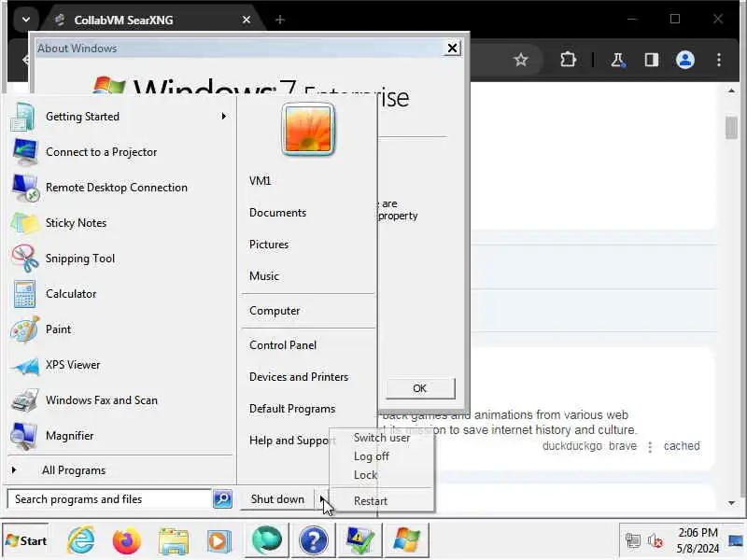Click Show desktop button at taskbar edge

[x=736, y=540]
